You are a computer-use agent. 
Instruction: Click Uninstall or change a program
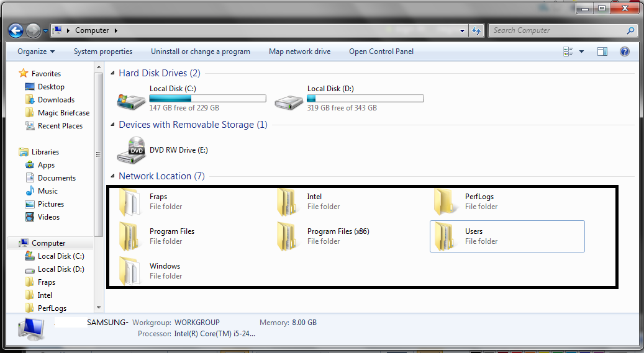pos(201,51)
